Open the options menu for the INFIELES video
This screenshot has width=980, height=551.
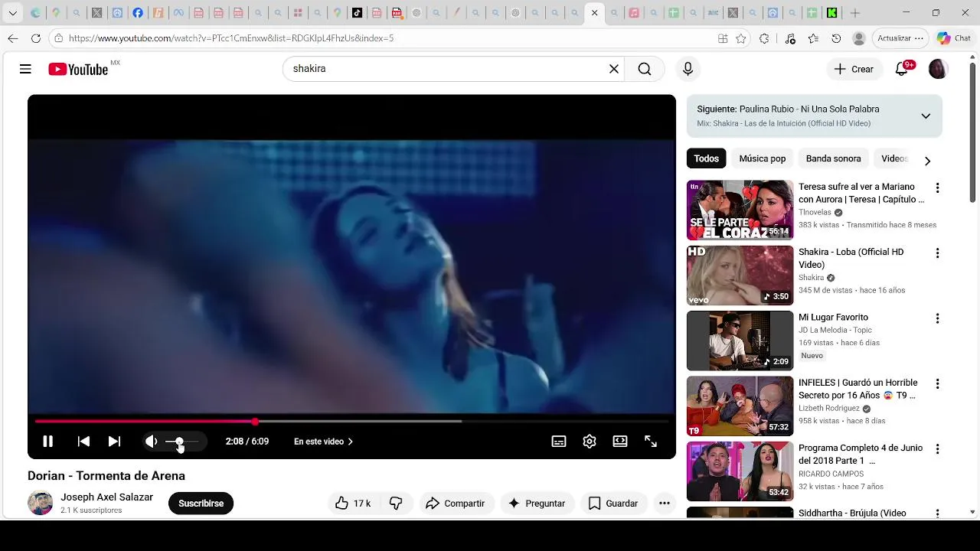tap(937, 383)
